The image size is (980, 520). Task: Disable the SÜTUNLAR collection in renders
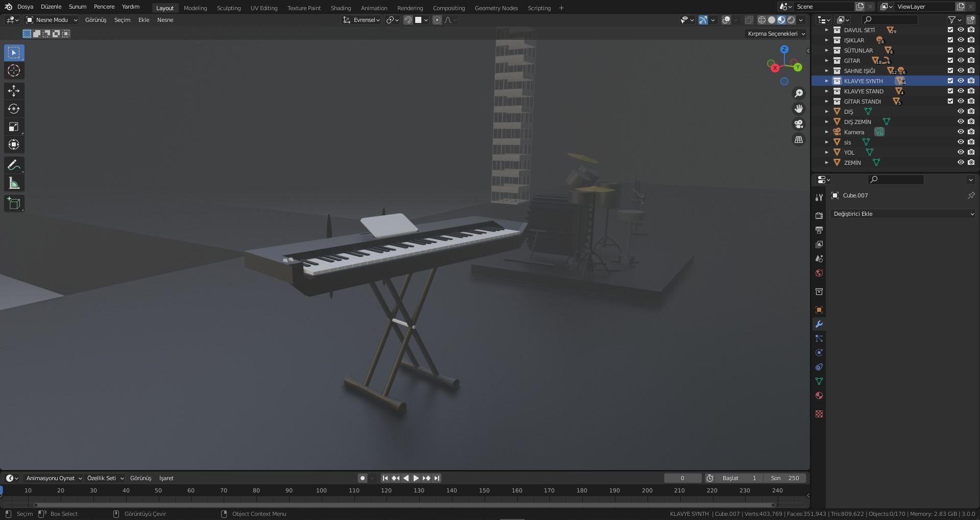click(x=971, y=51)
